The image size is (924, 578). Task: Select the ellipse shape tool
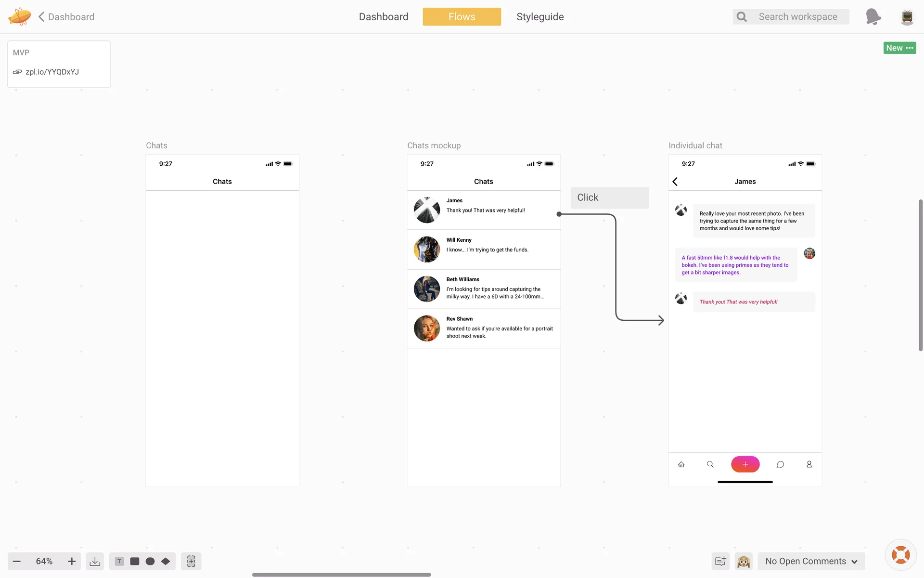[x=150, y=561]
